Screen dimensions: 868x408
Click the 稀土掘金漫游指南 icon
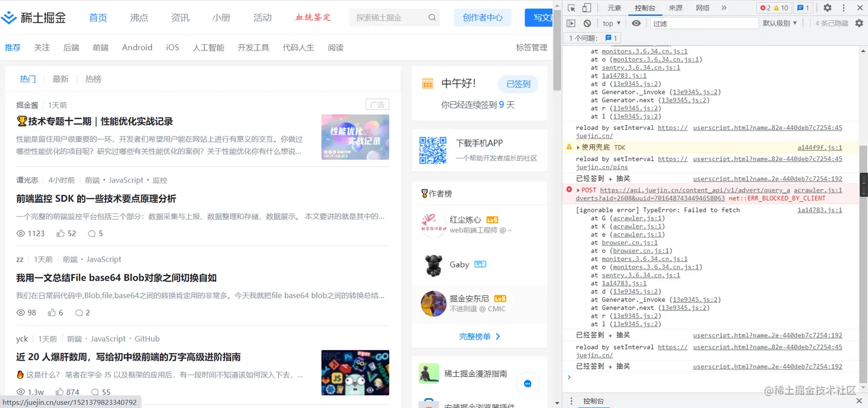[428, 374]
